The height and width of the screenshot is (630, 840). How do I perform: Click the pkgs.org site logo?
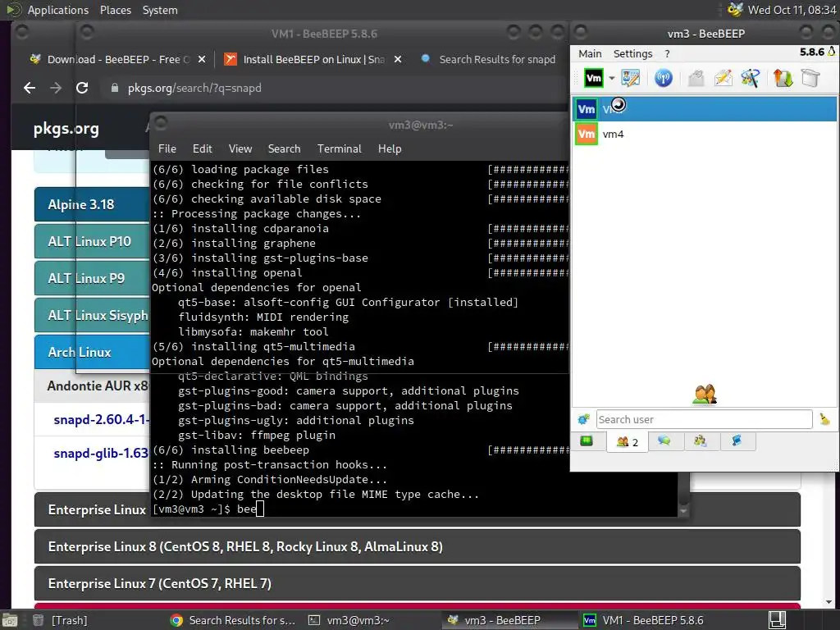pos(66,129)
